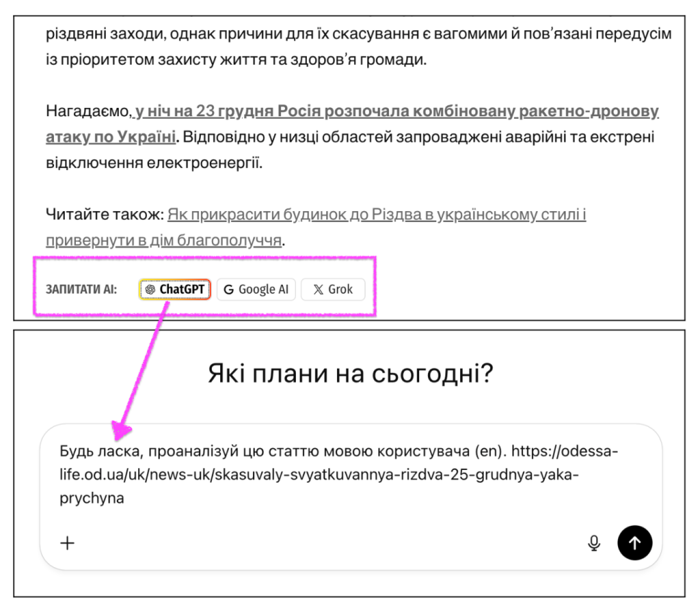Image resolution: width=700 pixels, height=608 pixels.
Task: Click the "ЗАПИТАТИ AI:" label
Action: click(81, 290)
